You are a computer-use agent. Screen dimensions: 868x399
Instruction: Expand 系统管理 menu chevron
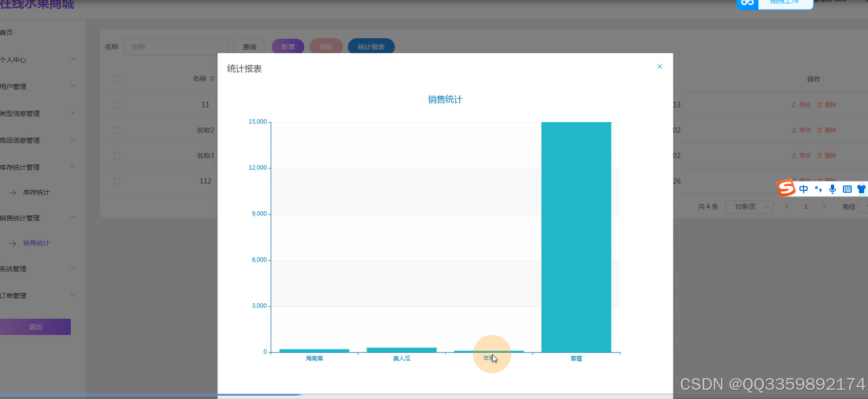73,268
